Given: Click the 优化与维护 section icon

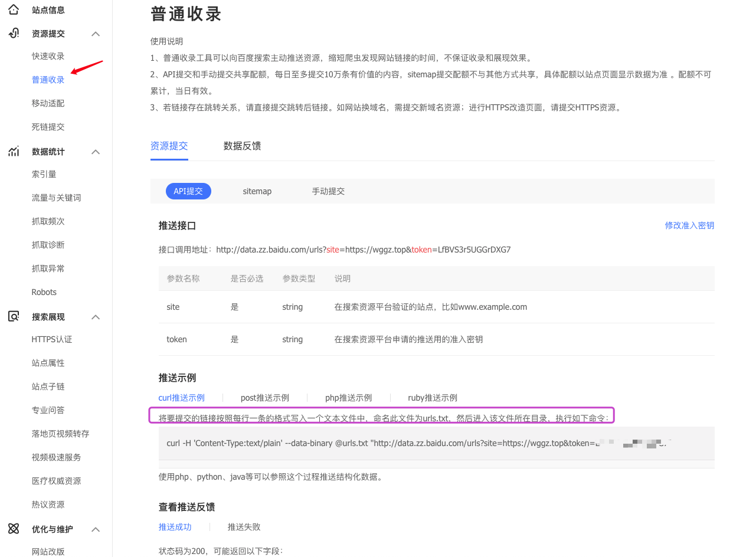Looking at the screenshot, I should coord(14,529).
